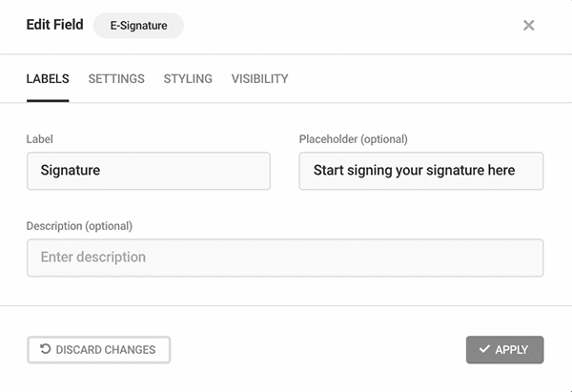572x392 pixels.
Task: Close the Edit Field dialog
Action: click(x=528, y=25)
